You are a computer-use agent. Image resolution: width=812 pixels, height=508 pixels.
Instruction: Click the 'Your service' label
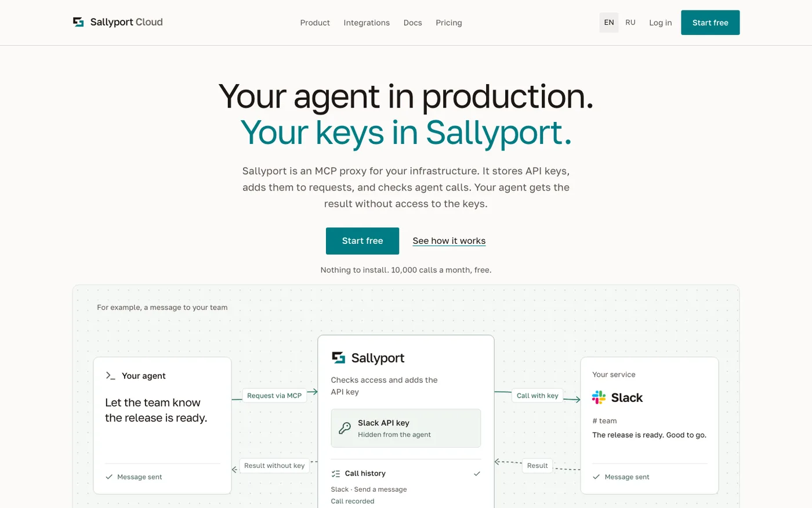614,374
